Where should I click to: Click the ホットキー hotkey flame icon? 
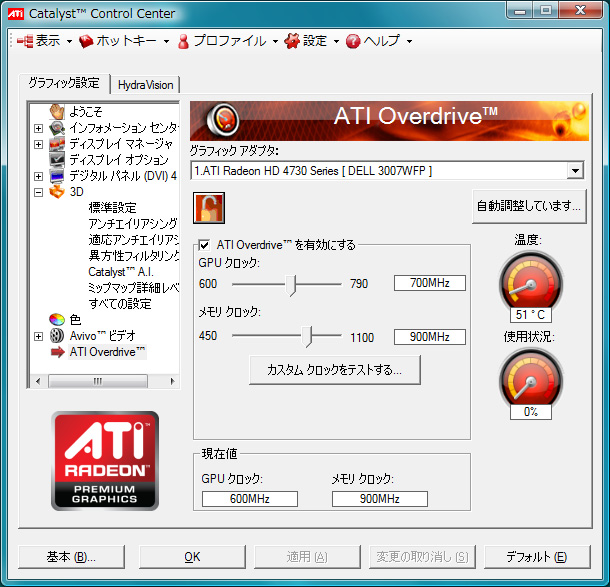tap(86, 41)
